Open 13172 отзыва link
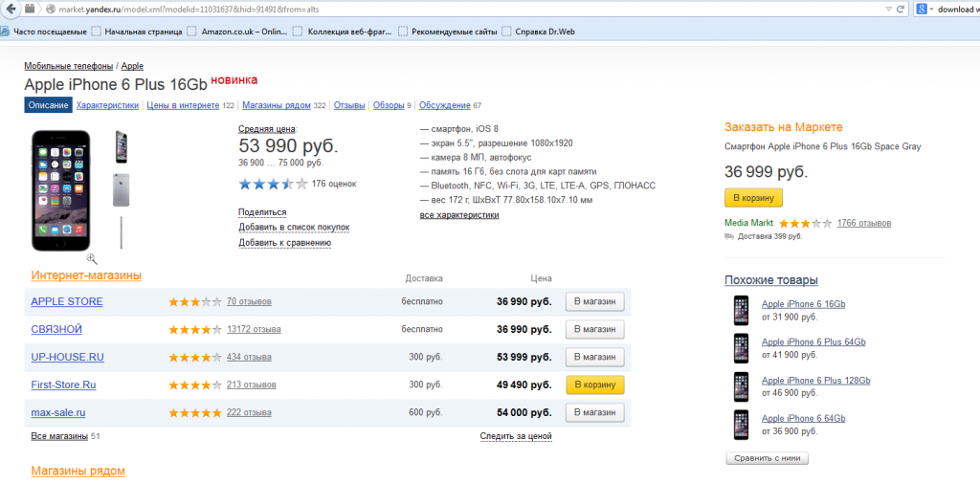Viewport: 980px width, 483px height. coord(254,329)
